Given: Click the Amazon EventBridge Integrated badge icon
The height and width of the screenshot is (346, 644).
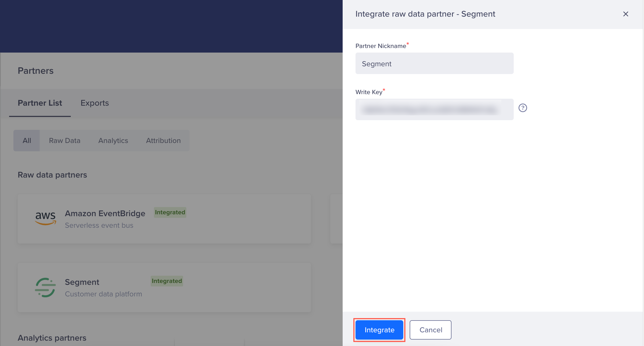Looking at the screenshot, I should tap(169, 212).
